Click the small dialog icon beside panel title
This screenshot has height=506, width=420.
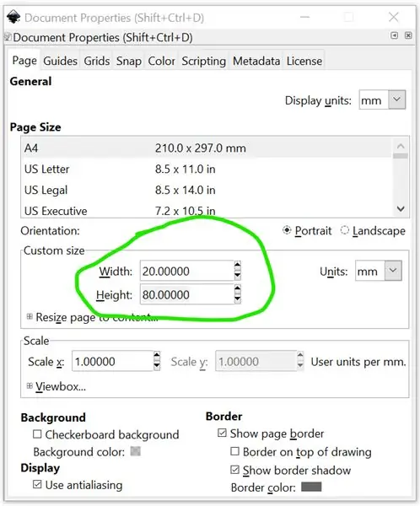pyautogui.click(x=8, y=37)
